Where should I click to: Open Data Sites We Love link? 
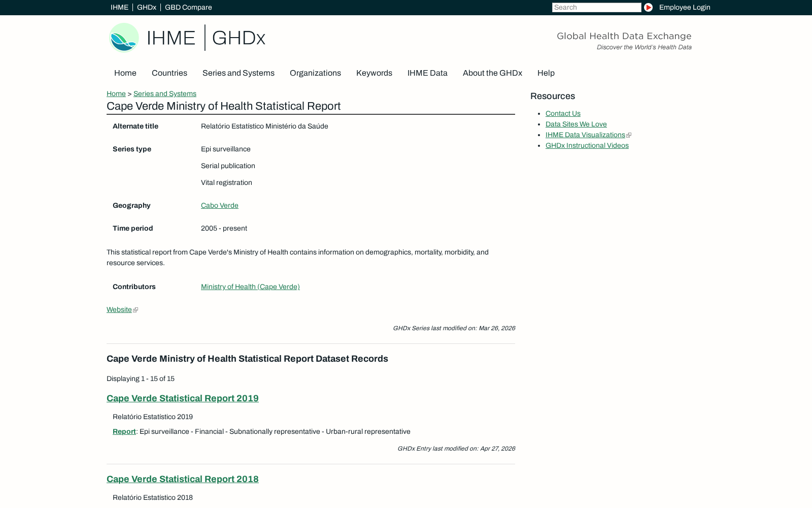point(576,124)
